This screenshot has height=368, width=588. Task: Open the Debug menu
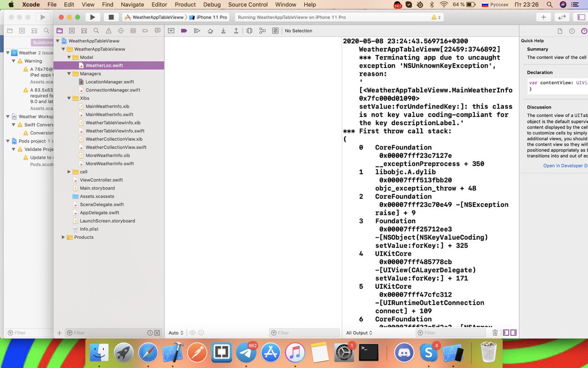pyautogui.click(x=212, y=5)
